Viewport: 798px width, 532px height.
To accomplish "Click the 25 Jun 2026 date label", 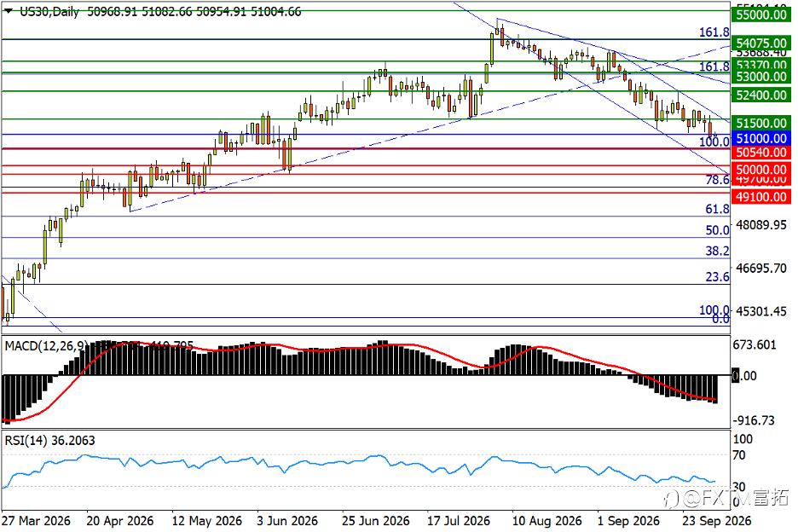I will (376, 521).
